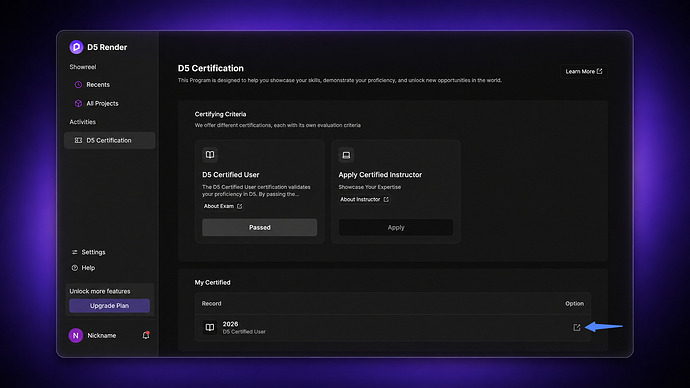Click the Nickname profile label

tap(102, 335)
